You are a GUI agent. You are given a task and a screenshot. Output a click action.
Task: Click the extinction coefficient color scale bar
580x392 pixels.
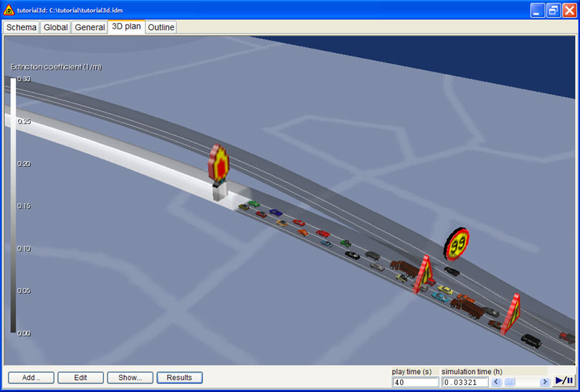tap(13, 206)
